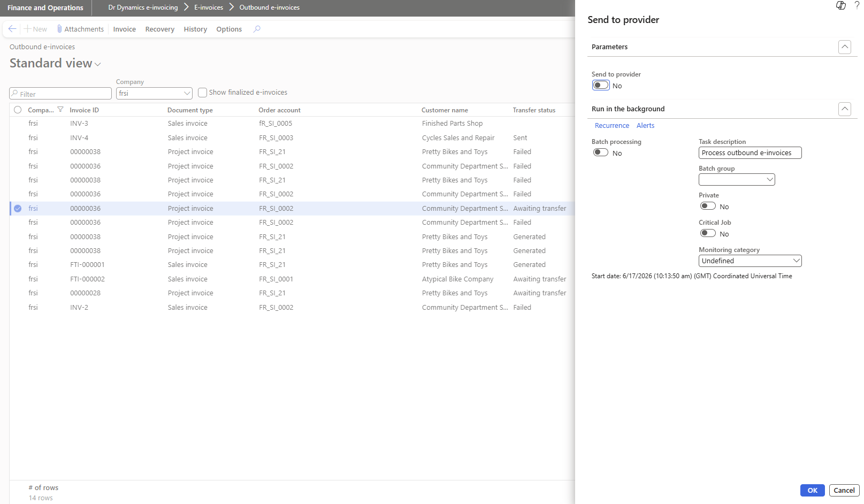Sort by Order account column header
Image resolution: width=864 pixels, height=504 pixels.
tap(279, 110)
